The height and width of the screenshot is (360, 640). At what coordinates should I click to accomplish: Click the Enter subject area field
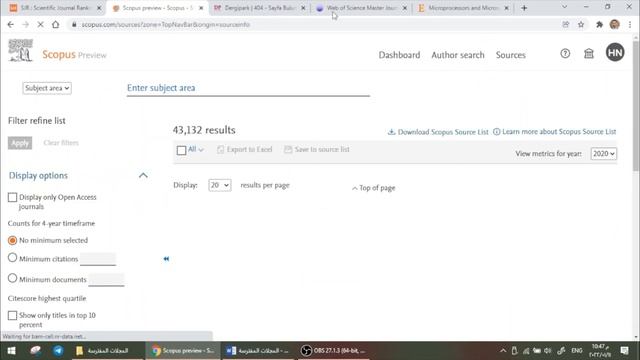248,88
